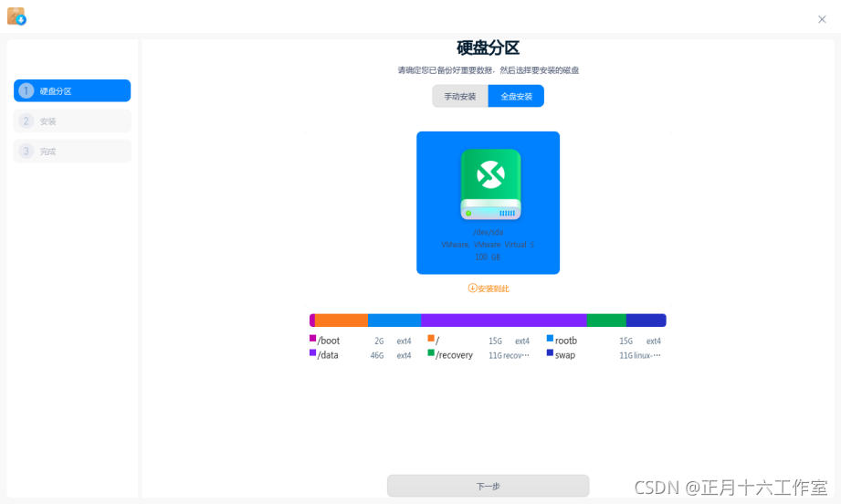Click the /recovery partition label
This screenshot has height=504, width=841.
(455, 355)
